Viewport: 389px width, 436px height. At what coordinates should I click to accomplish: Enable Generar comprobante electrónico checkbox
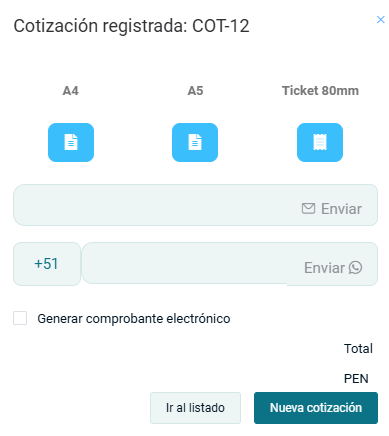click(x=20, y=318)
